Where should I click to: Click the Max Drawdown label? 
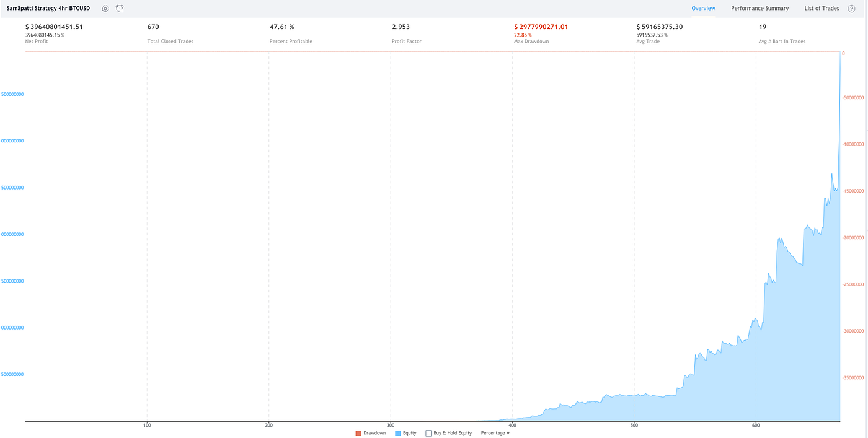coord(531,42)
